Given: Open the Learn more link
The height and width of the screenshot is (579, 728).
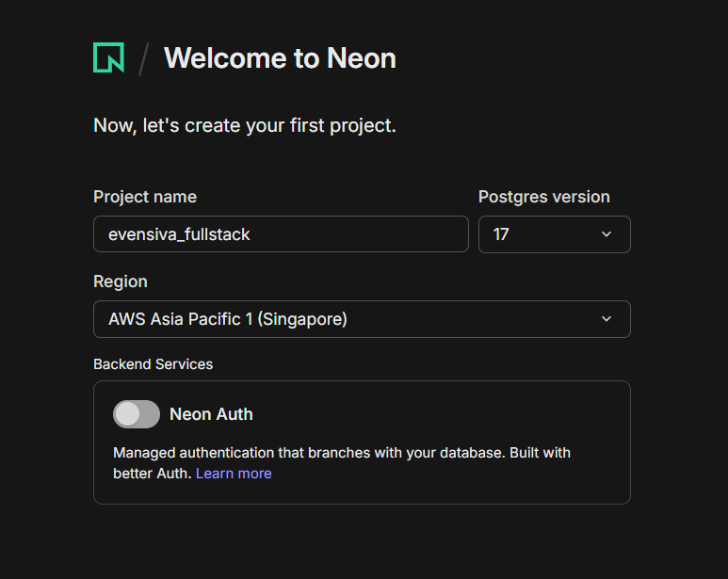Looking at the screenshot, I should (234, 474).
